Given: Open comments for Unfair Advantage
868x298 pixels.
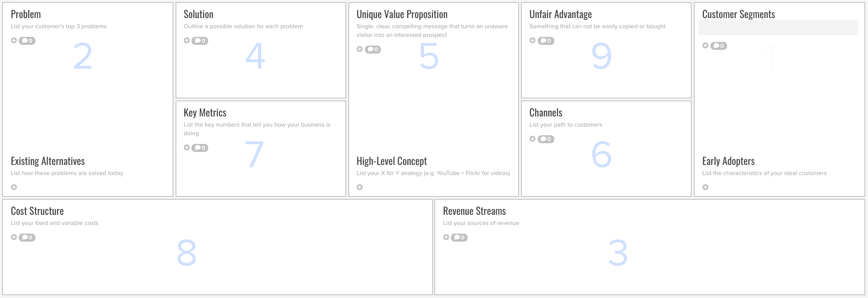Looking at the screenshot, I should coord(546,41).
